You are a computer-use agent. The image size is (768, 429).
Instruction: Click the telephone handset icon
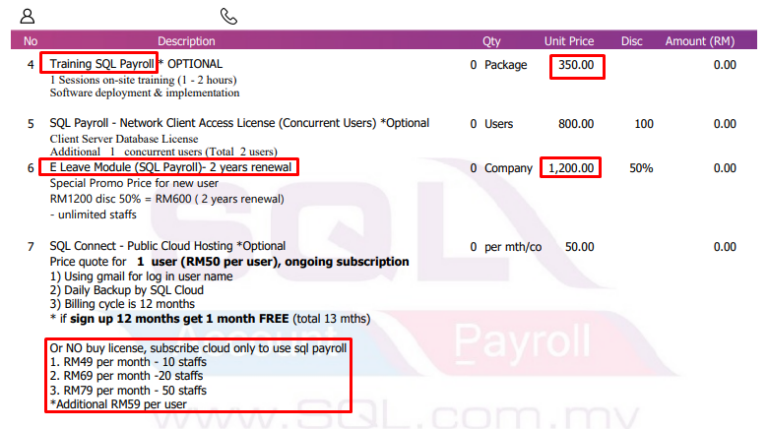click(x=229, y=16)
